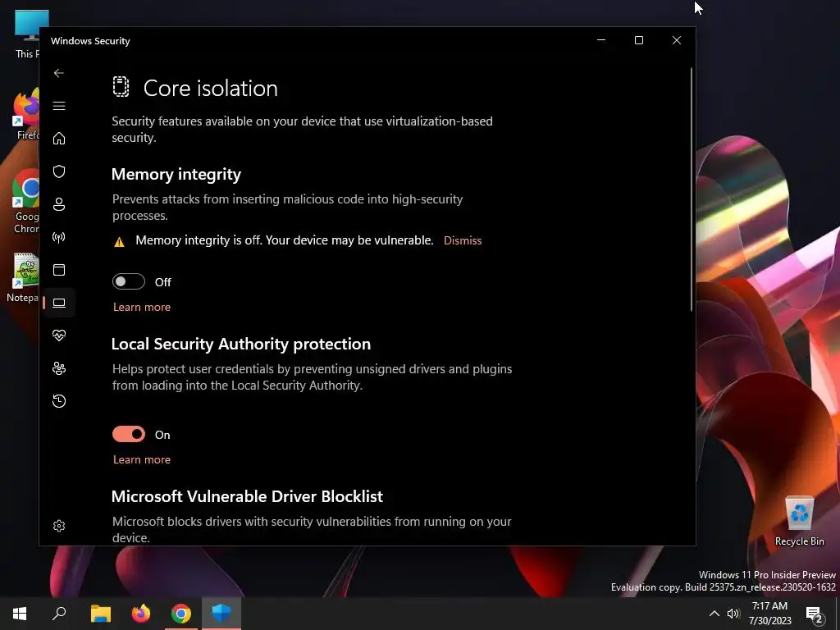Click the Core isolation chip icon

coord(121,87)
